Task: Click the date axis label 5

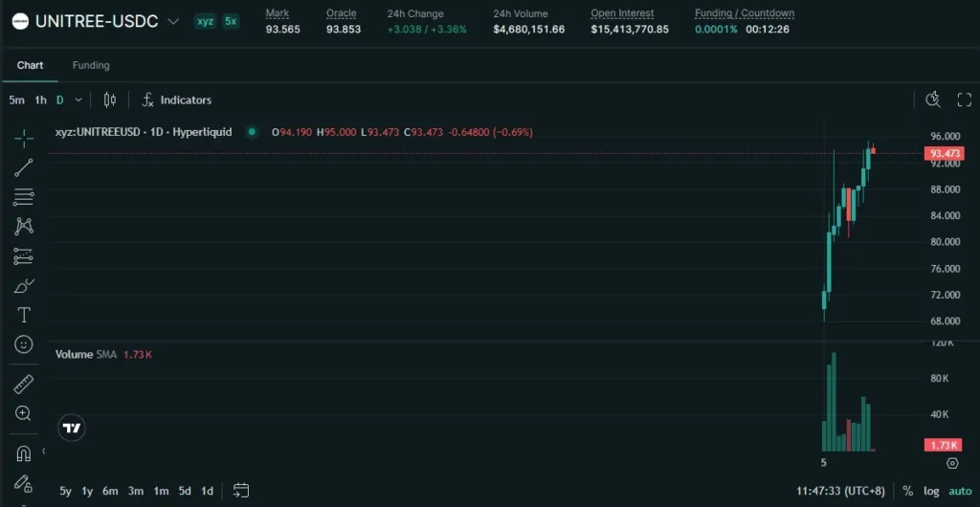Action: [x=824, y=463]
